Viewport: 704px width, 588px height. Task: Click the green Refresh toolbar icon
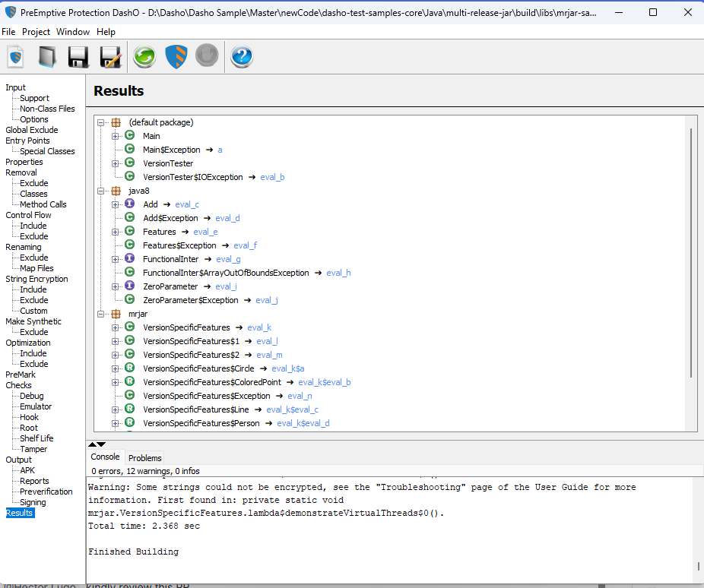144,57
